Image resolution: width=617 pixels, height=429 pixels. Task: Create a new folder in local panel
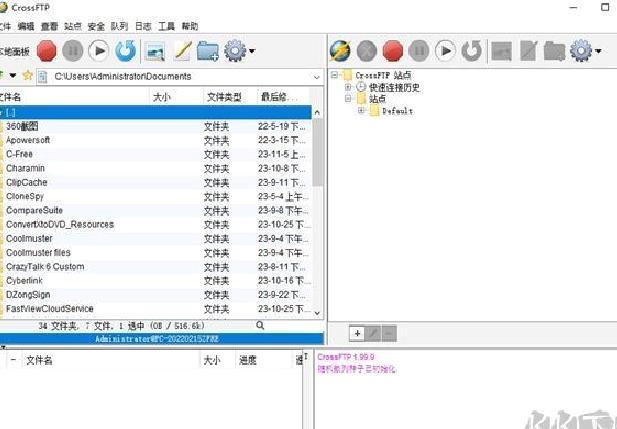pos(208,51)
